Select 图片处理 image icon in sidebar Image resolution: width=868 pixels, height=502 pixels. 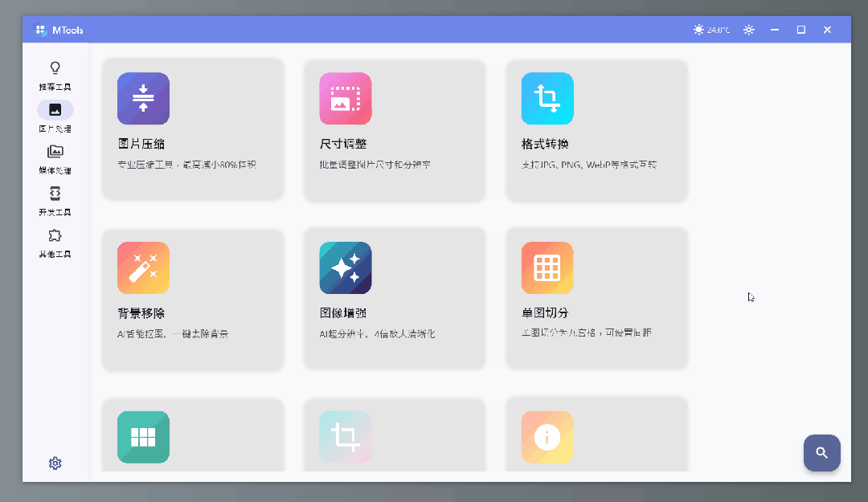pos(55,109)
